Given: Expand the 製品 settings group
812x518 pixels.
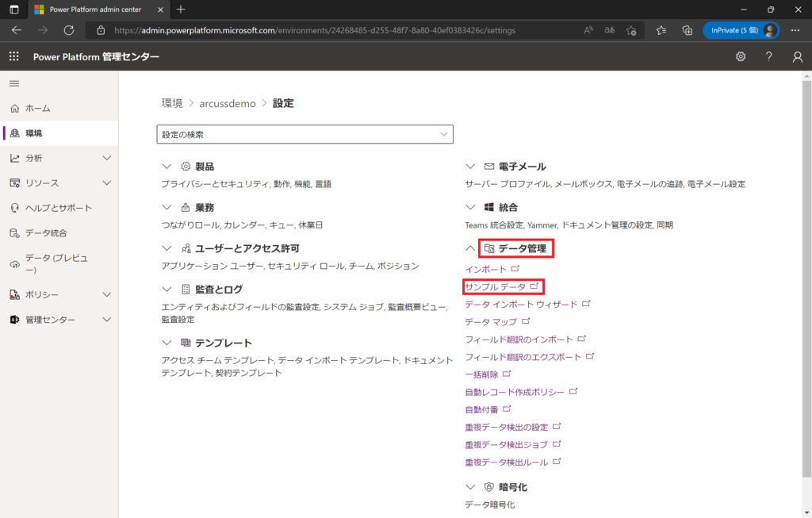Looking at the screenshot, I should pyautogui.click(x=167, y=167).
